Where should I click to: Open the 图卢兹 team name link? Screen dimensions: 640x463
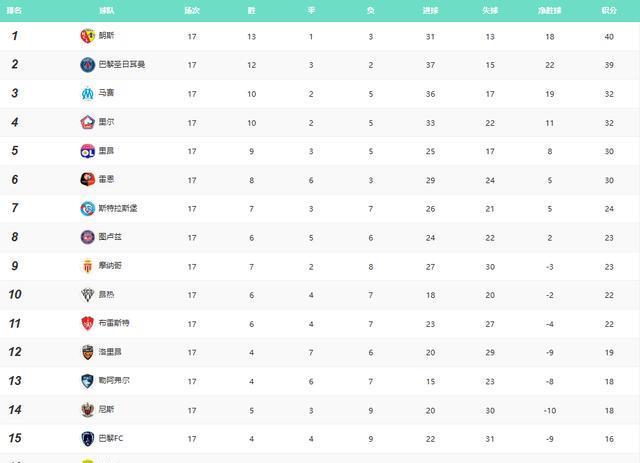[110, 237]
